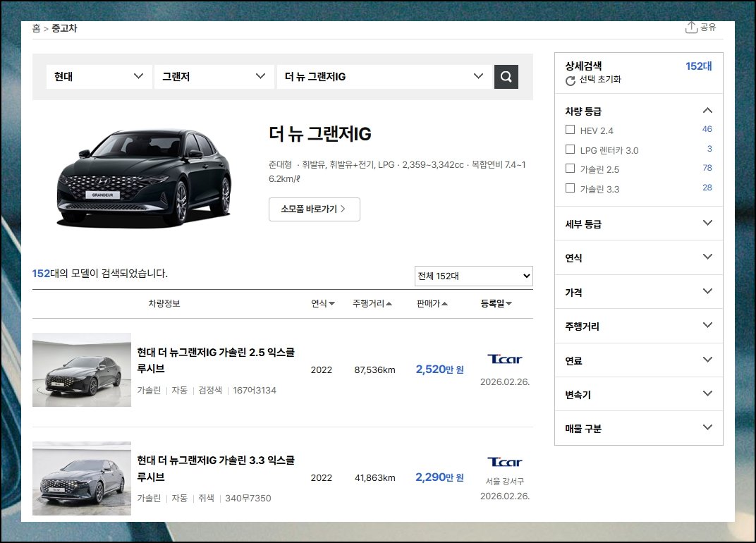The height and width of the screenshot is (543, 756).
Task: Expand the 변속기 filter section
Action: (638, 394)
